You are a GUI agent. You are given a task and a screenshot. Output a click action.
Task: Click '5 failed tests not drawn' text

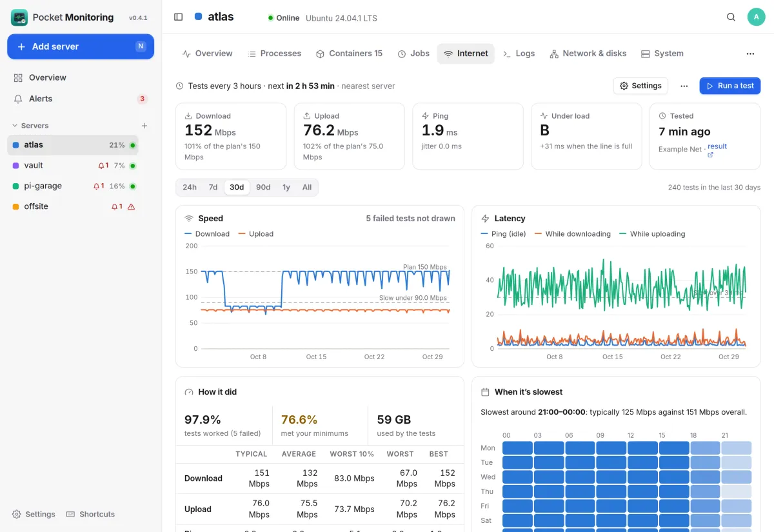point(410,219)
